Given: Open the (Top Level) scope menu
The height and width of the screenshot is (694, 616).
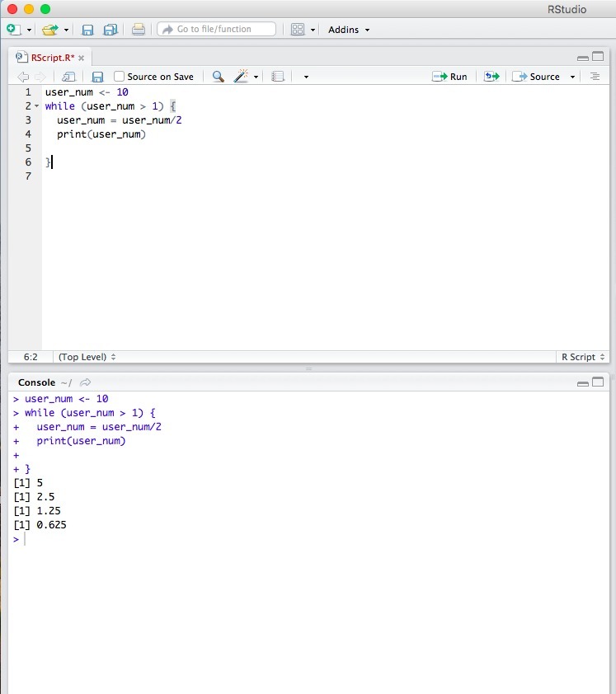Looking at the screenshot, I should [x=87, y=357].
